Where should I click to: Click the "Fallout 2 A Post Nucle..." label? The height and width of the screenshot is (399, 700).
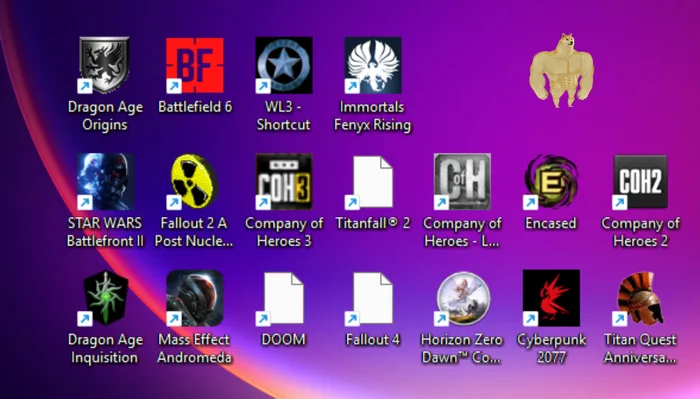point(194,232)
